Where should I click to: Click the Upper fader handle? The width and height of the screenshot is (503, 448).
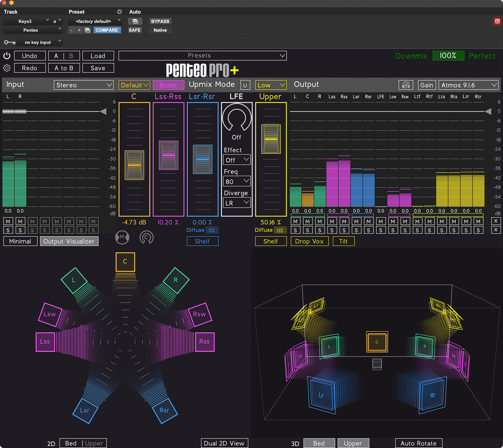click(x=271, y=139)
